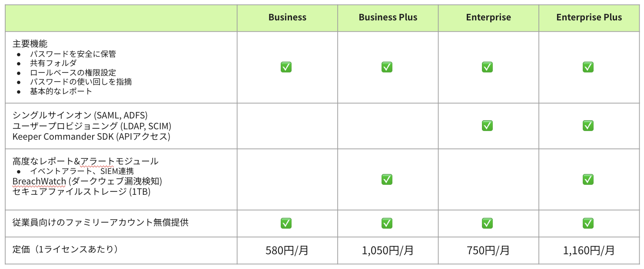Click the Business checkmark for 主要機能

[x=286, y=67]
